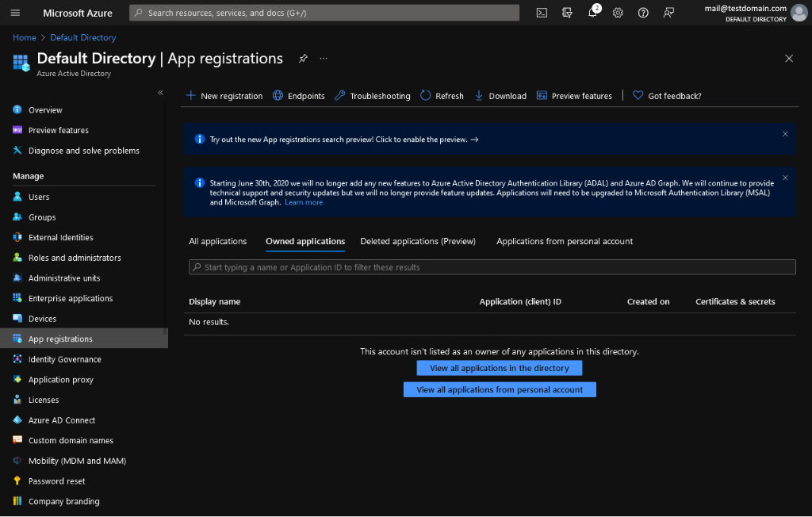Click the Microsoft Azure logo text
This screenshot has width=812, height=517.
[x=78, y=13]
